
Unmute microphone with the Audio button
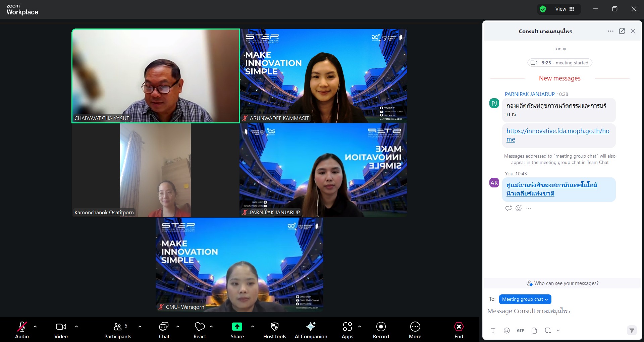pyautogui.click(x=22, y=330)
